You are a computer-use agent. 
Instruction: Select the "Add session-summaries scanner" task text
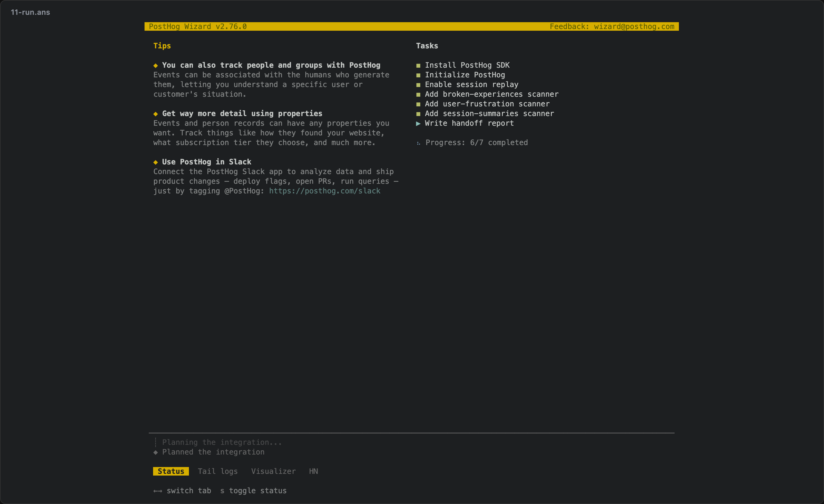click(x=490, y=114)
